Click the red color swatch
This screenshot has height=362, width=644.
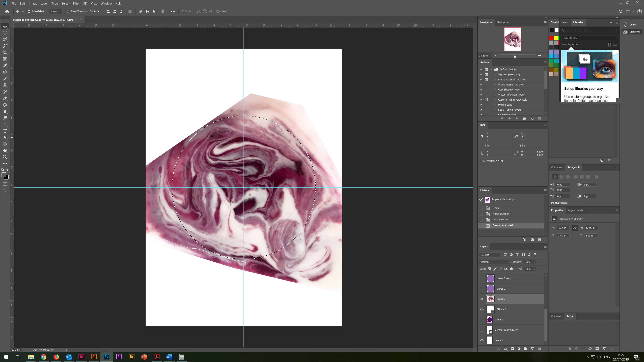click(x=551, y=38)
